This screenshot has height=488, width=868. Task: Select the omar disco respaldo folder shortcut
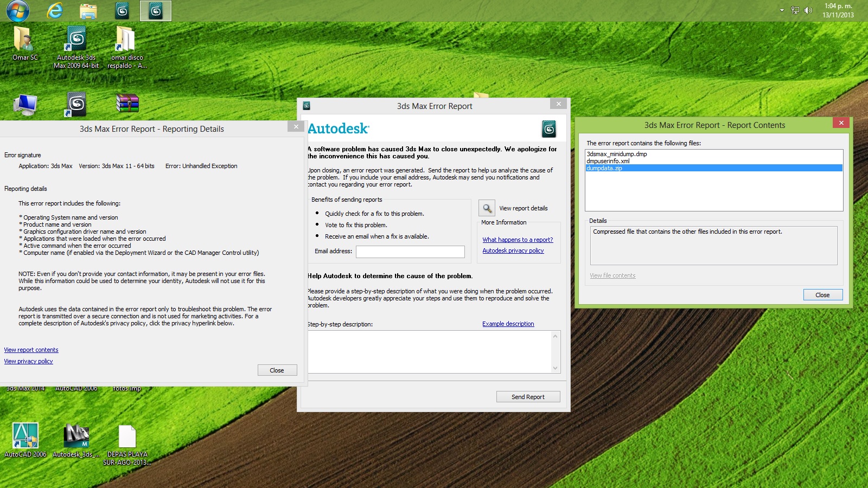(127, 48)
